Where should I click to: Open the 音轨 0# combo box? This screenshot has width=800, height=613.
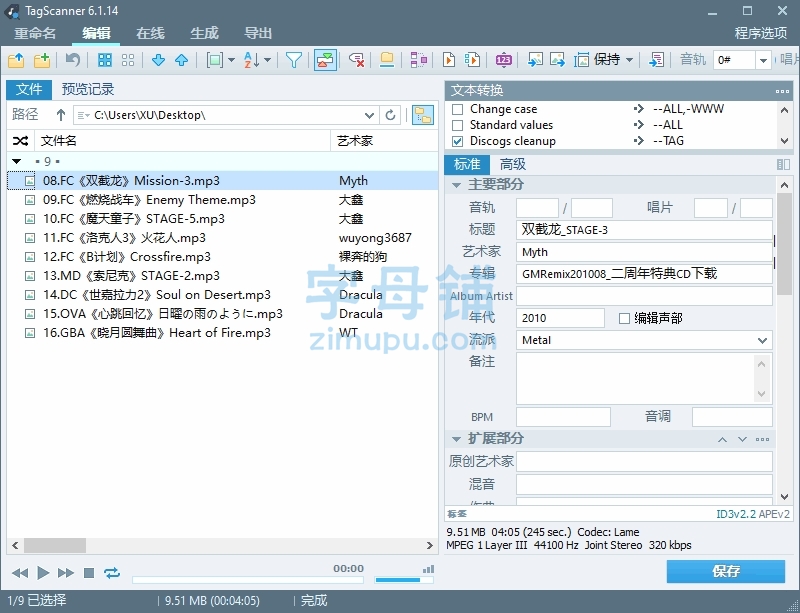coord(763,61)
